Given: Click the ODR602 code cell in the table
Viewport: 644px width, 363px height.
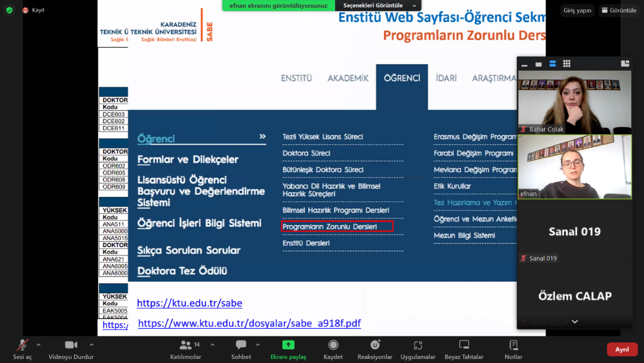Looking at the screenshot, I should coord(114,166).
